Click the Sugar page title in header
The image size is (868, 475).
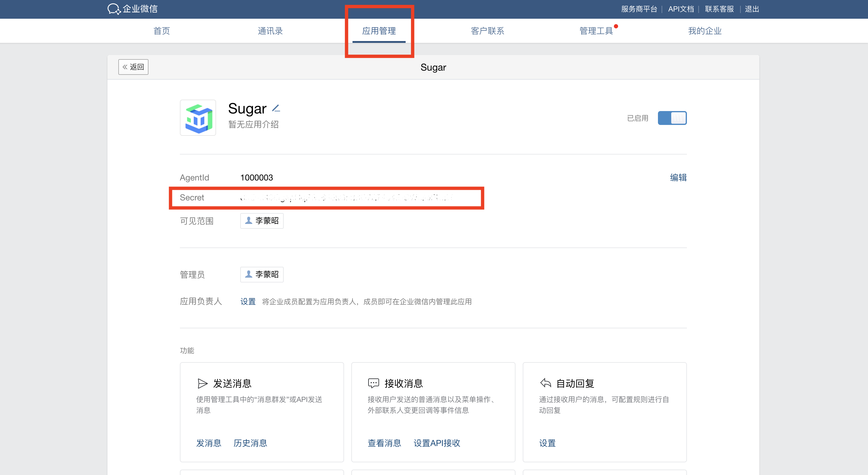433,67
